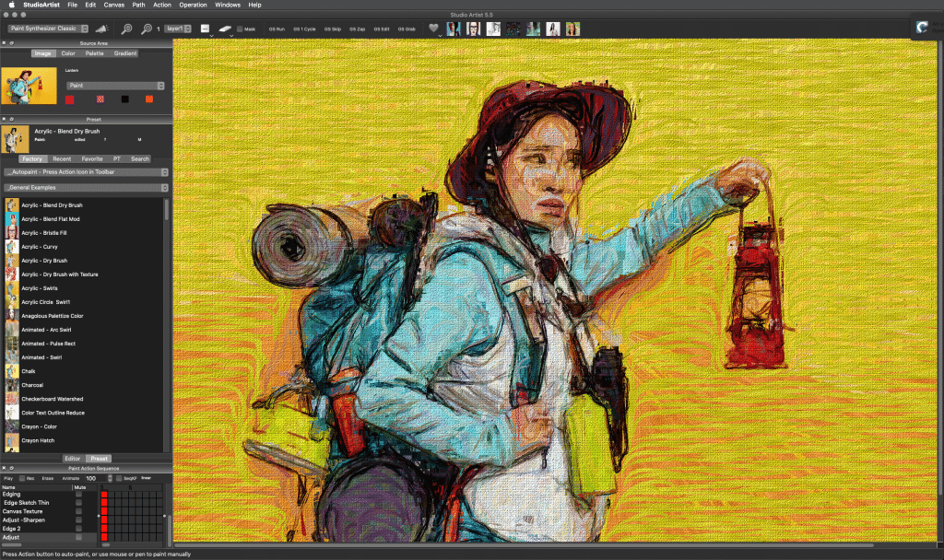Click the paint brush icon beside the operation selector

pos(101,29)
